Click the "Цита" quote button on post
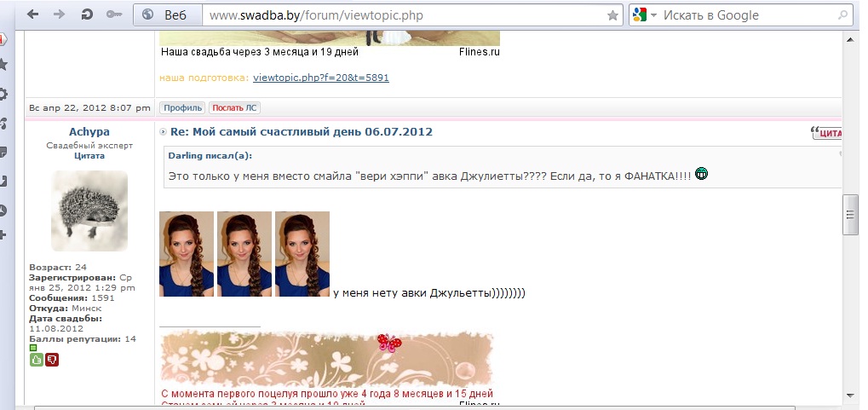Screen dimensions: 868x410 point(828,133)
